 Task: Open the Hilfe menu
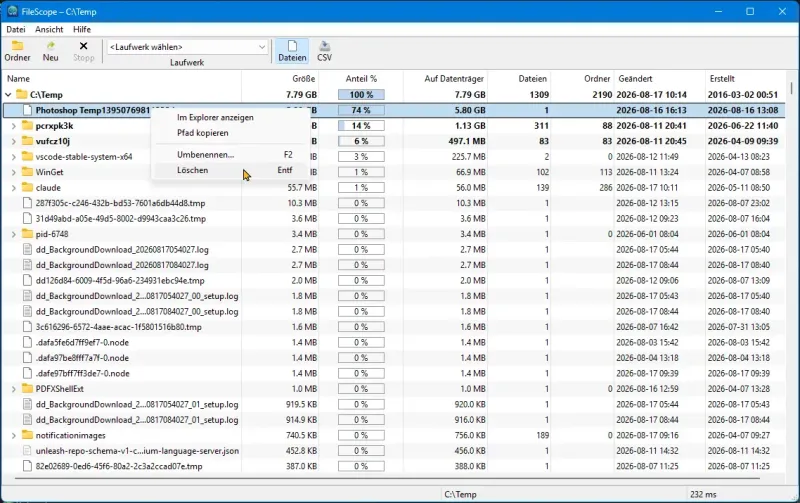(82, 30)
